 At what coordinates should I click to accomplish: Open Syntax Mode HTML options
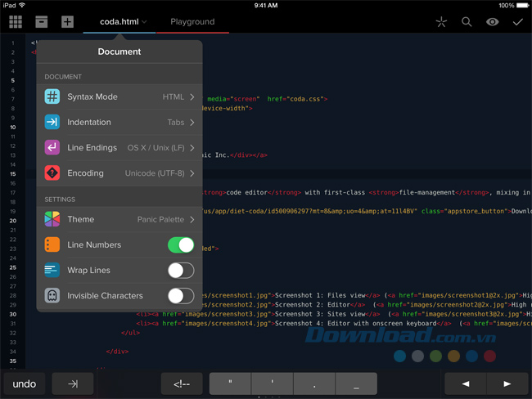[x=119, y=96]
